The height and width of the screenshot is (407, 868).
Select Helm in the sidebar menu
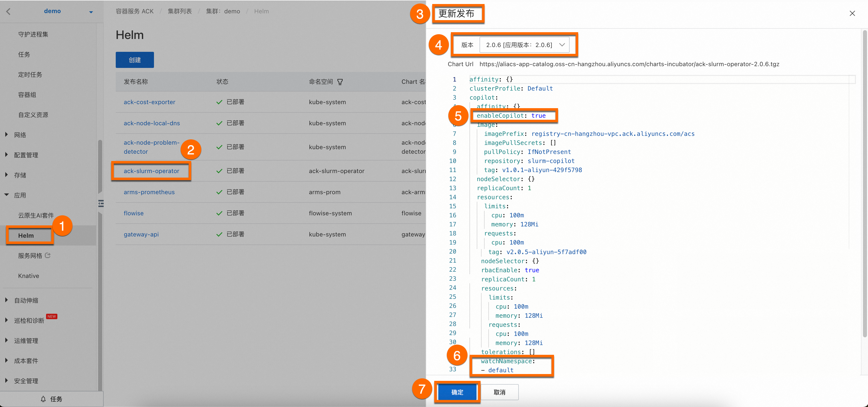[x=26, y=235]
